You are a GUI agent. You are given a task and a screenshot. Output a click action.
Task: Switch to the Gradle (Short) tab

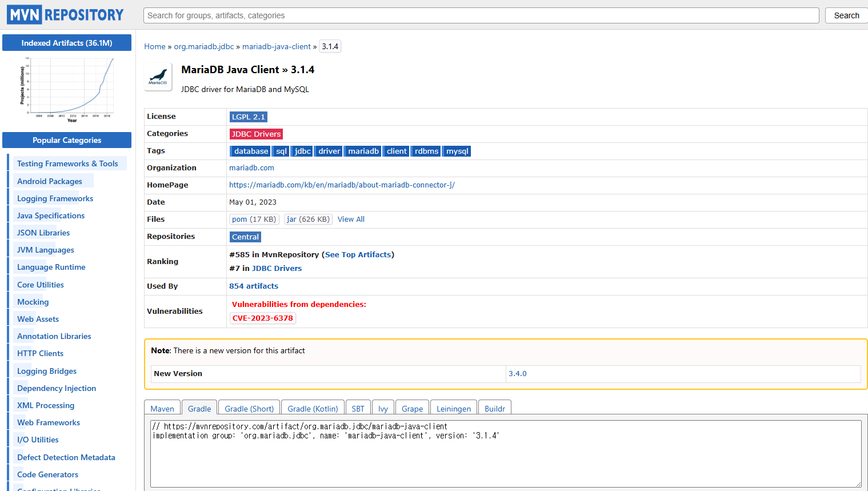click(x=249, y=408)
